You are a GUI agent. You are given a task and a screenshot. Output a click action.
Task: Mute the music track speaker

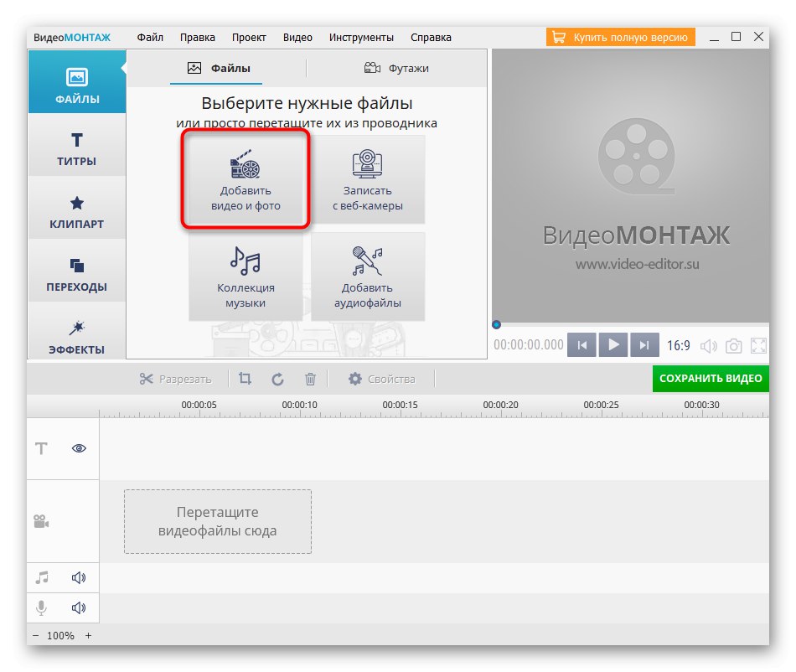pos(79,577)
